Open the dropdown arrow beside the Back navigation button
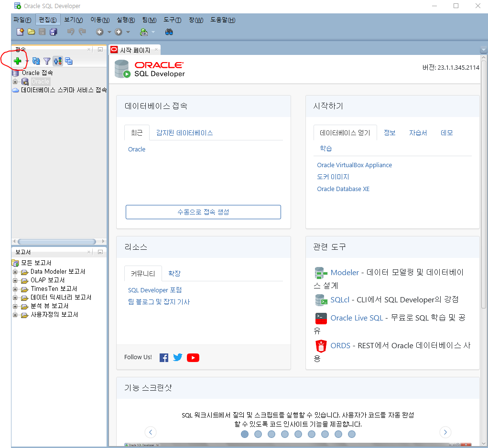The height and width of the screenshot is (448, 488). pos(109,32)
